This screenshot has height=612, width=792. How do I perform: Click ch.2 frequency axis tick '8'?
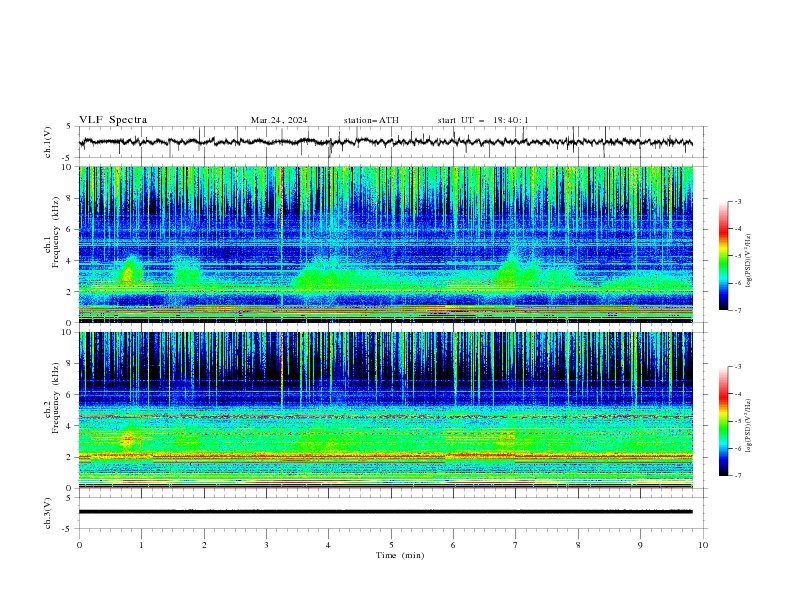click(70, 364)
